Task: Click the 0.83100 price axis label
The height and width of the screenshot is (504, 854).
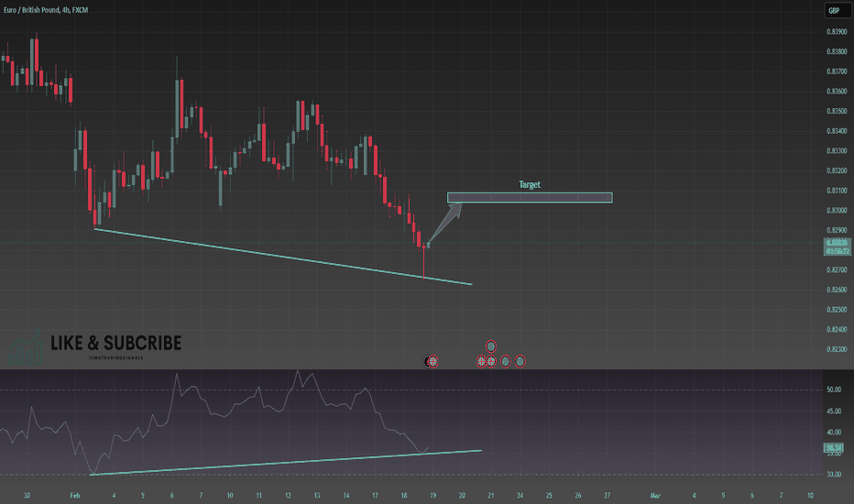Action: click(837, 191)
